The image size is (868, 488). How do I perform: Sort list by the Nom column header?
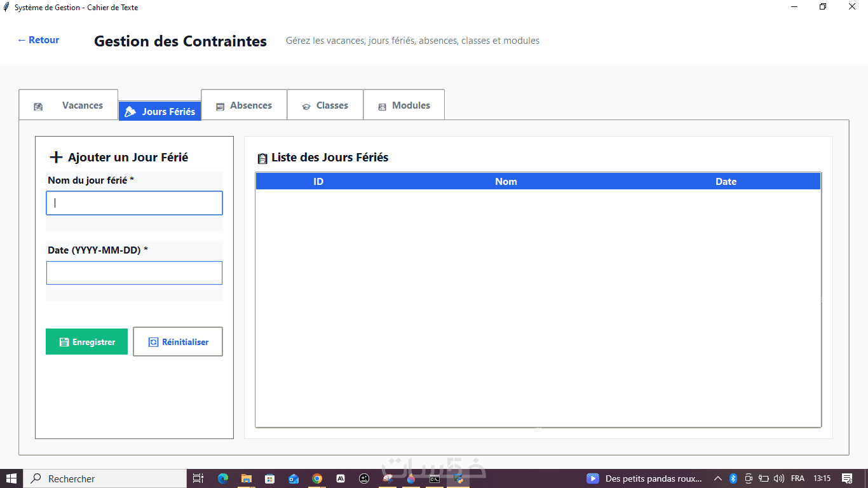(506, 182)
